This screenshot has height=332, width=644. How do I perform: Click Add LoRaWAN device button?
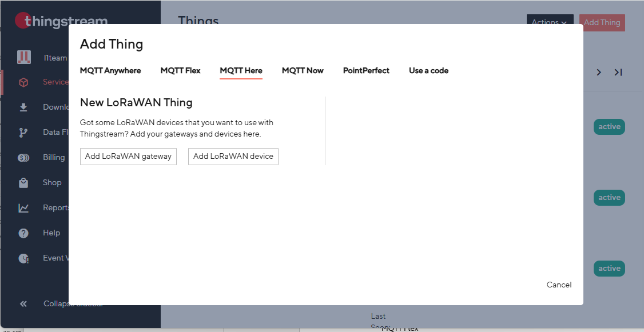233,157
